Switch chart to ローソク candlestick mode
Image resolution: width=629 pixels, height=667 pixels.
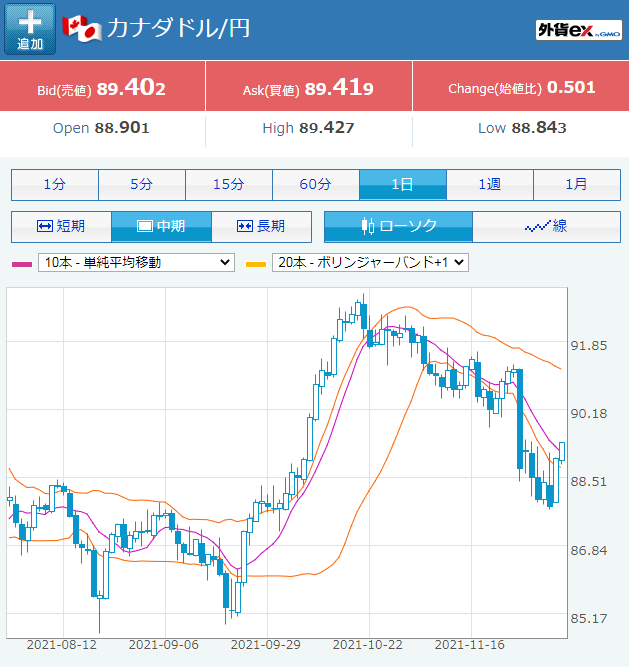point(398,226)
